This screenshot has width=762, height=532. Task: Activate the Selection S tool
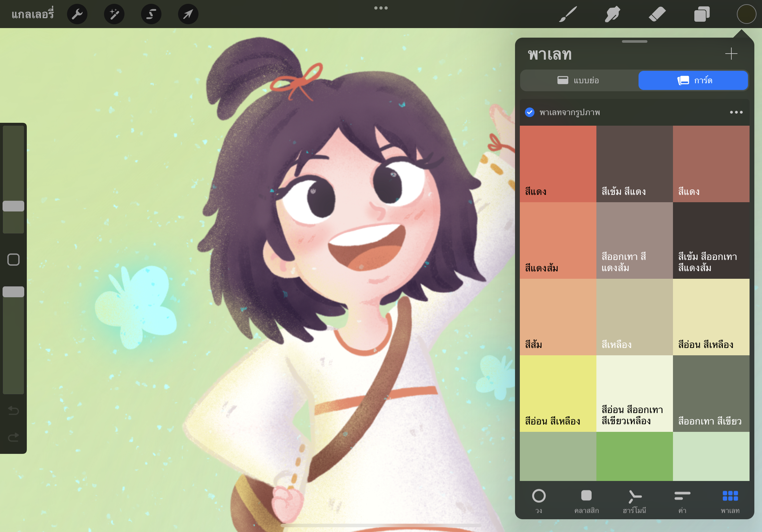coord(151,14)
